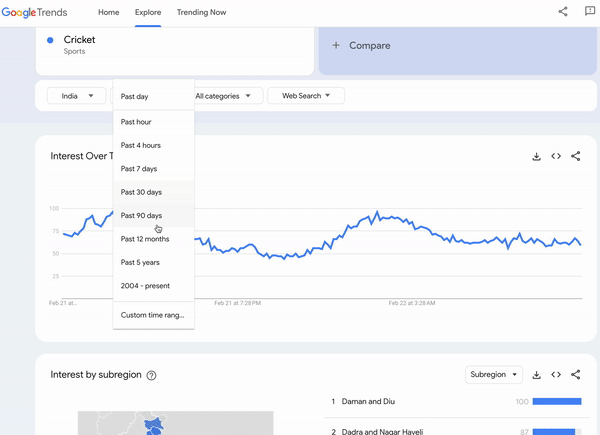The height and width of the screenshot is (435, 600).
Task: Select Past hour time range
Action: (x=153, y=122)
